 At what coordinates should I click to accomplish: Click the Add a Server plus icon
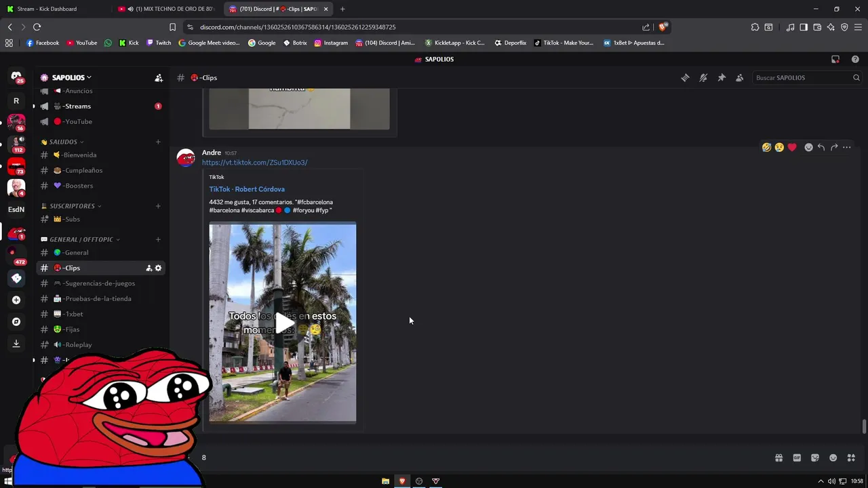(x=16, y=300)
